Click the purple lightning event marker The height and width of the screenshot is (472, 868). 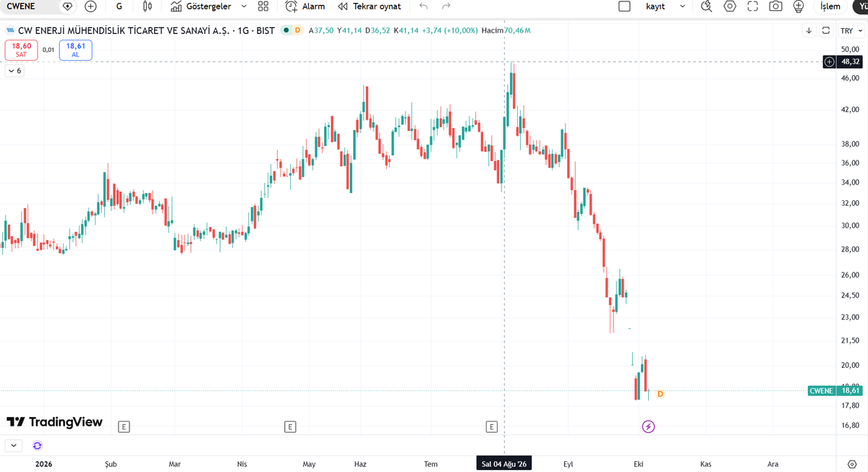point(649,426)
